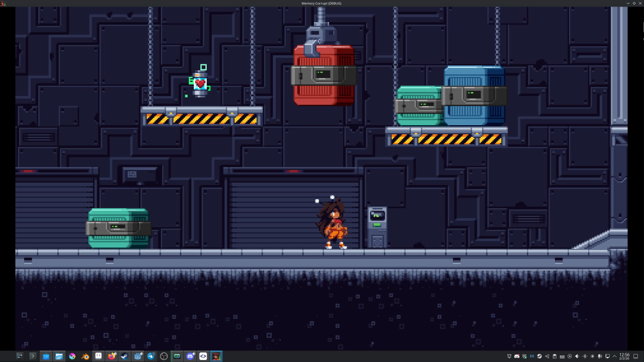Click the heart container pickup
The image size is (644, 362).
[200, 83]
